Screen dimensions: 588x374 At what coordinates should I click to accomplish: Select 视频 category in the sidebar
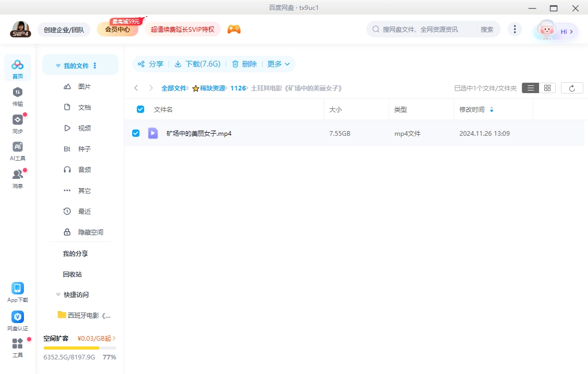pos(84,128)
